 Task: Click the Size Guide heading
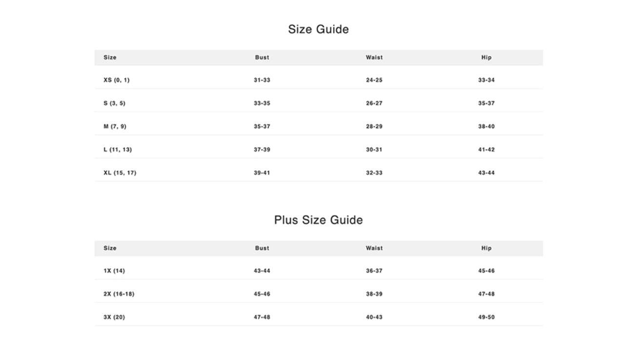[x=318, y=29]
